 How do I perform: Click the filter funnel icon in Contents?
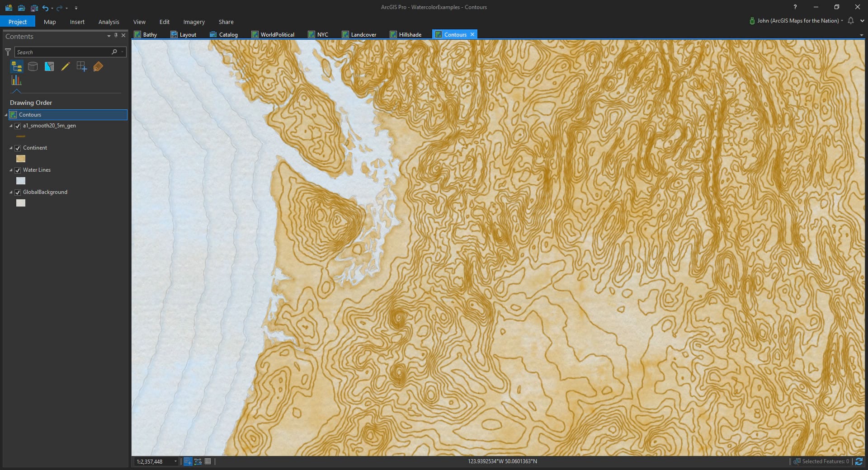[8, 52]
